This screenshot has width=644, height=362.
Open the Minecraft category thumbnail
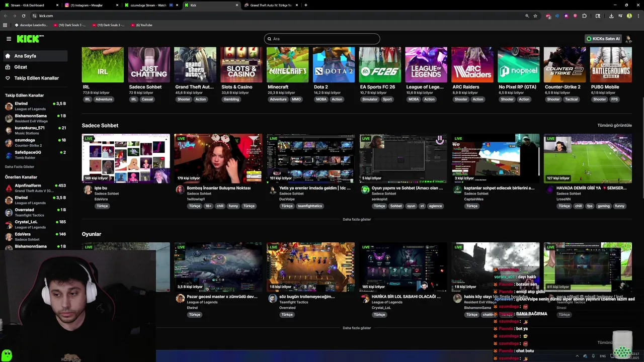287,65
